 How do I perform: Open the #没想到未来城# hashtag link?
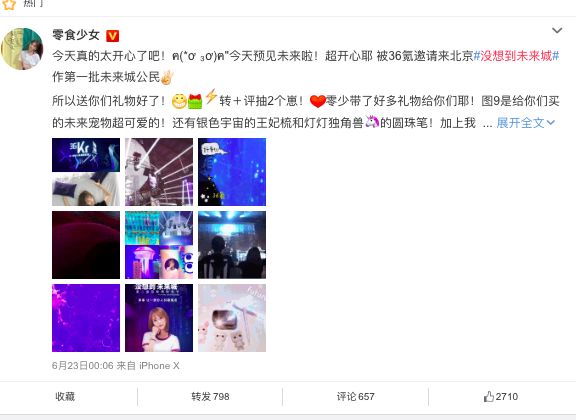point(516,56)
